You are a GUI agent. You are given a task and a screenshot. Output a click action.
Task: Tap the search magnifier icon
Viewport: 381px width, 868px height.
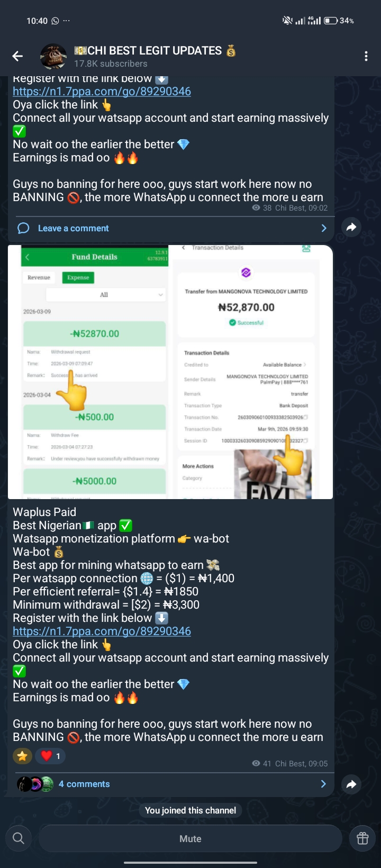click(19, 838)
